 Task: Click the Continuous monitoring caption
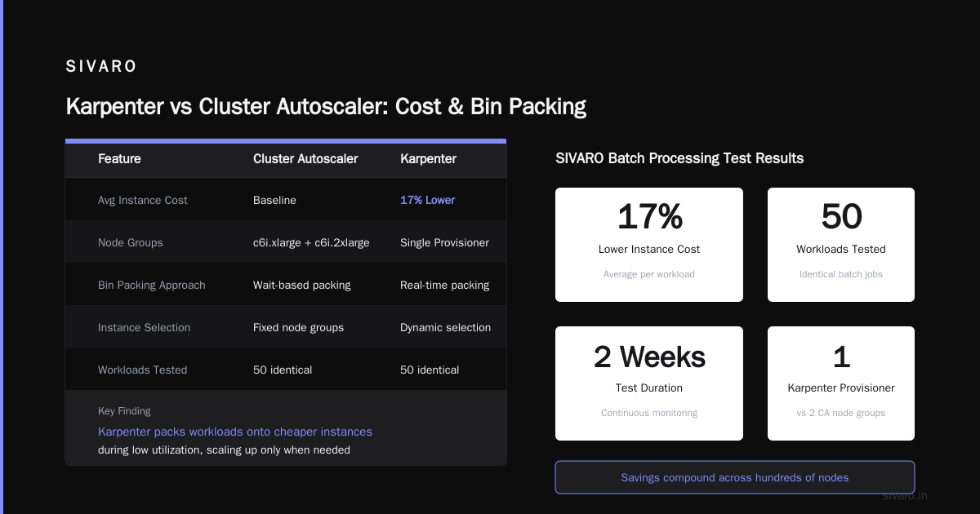pyautogui.click(x=649, y=413)
